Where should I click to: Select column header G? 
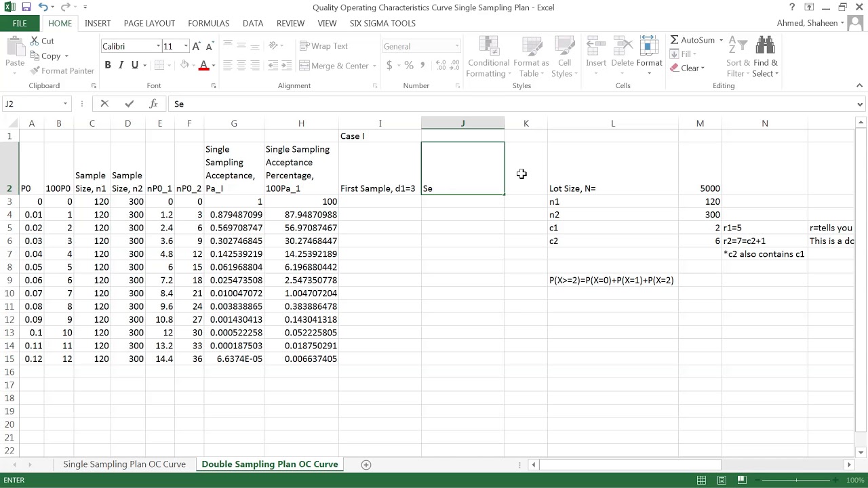coord(234,123)
